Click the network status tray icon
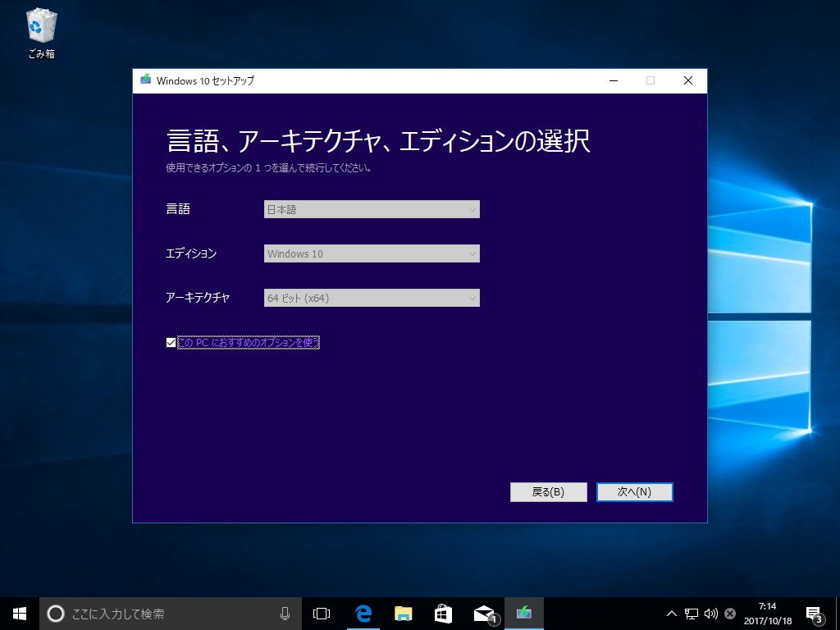 point(691,614)
